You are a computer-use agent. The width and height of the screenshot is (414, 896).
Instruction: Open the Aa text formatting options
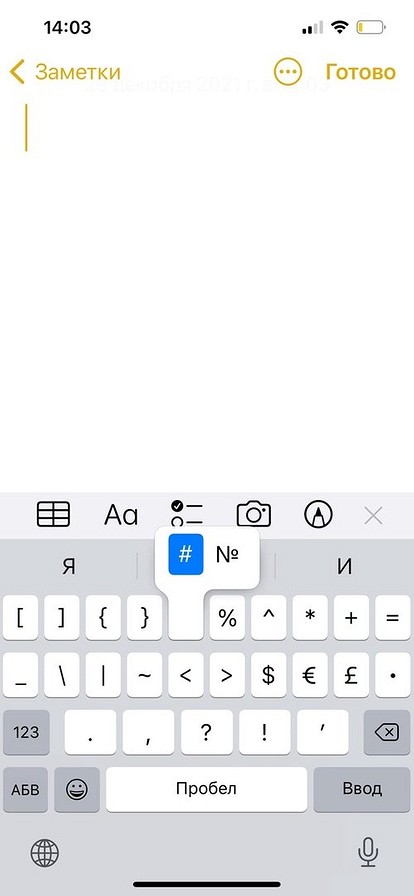click(121, 515)
